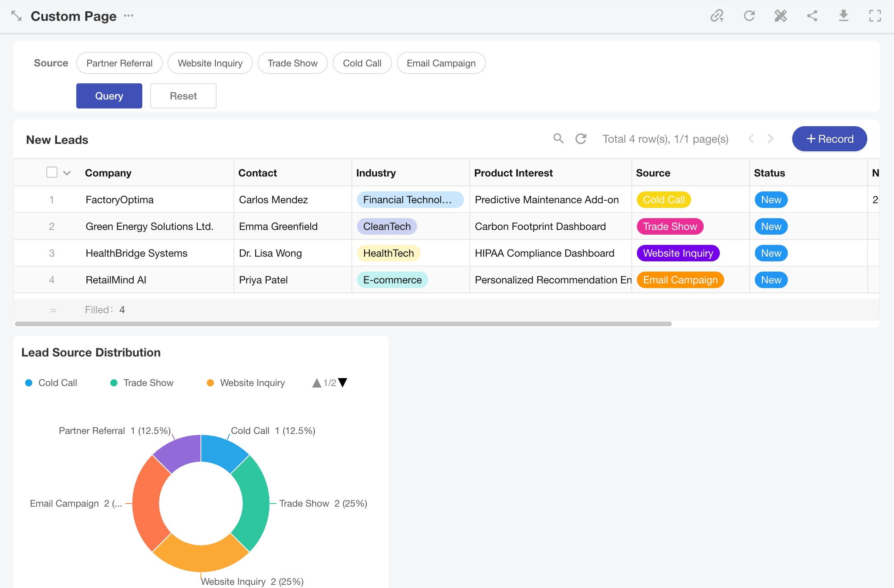Viewport: 894px width, 588px height.
Task: Enter fullscreen mode
Action: point(875,16)
